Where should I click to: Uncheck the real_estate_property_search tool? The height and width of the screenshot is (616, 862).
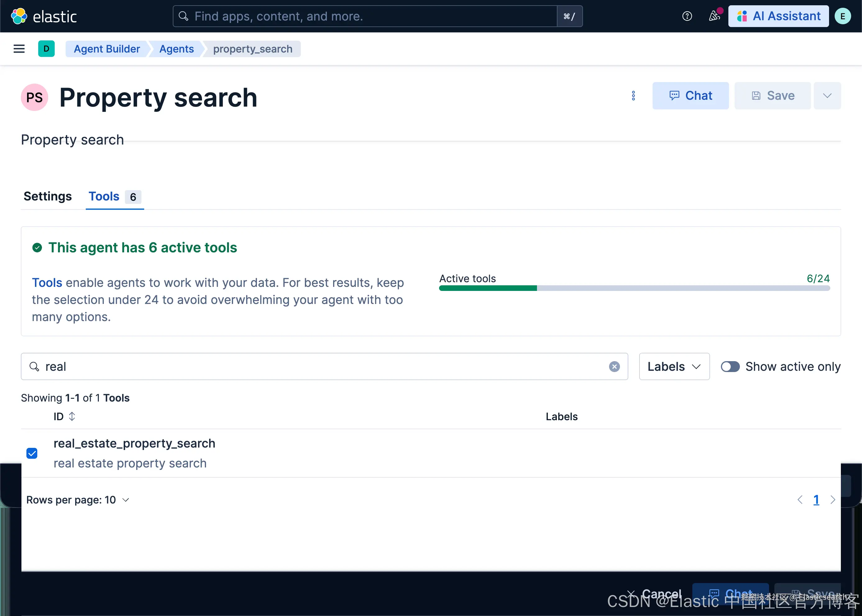[x=32, y=453]
